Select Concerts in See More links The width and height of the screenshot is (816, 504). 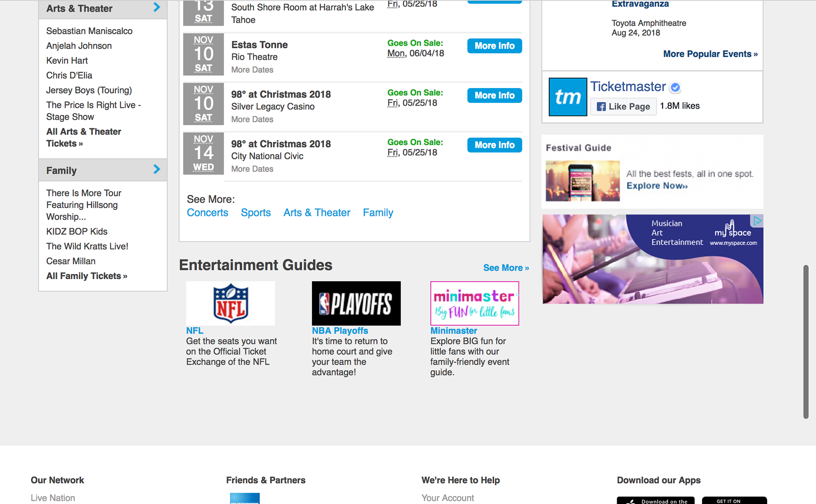207,212
